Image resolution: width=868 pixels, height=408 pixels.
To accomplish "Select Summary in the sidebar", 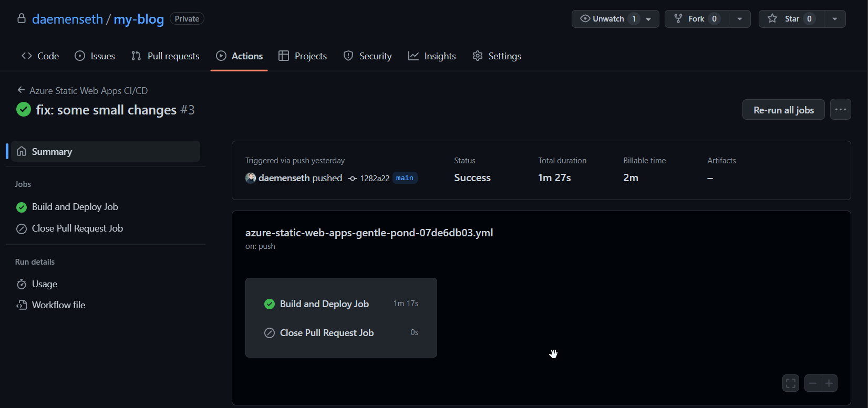I will coord(106,151).
